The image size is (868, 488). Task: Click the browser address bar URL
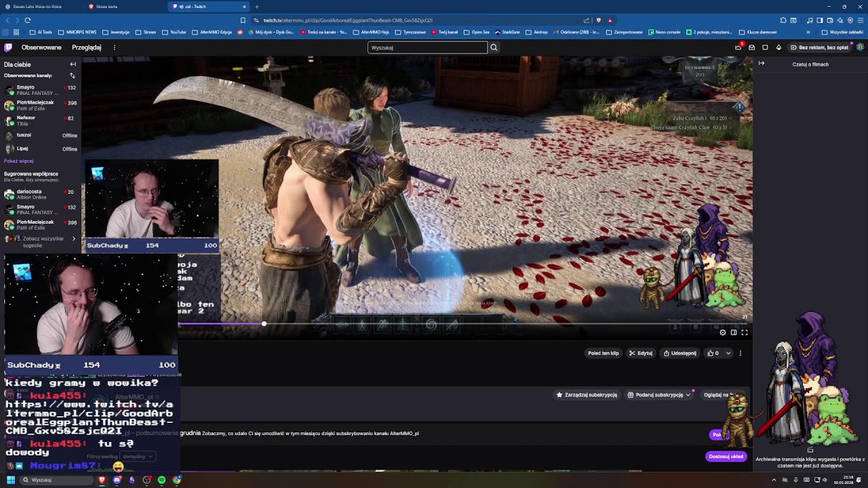[x=348, y=20]
